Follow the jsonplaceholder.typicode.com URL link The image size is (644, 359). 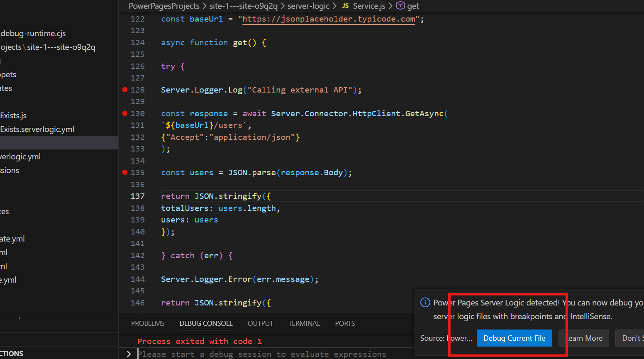[328, 19]
